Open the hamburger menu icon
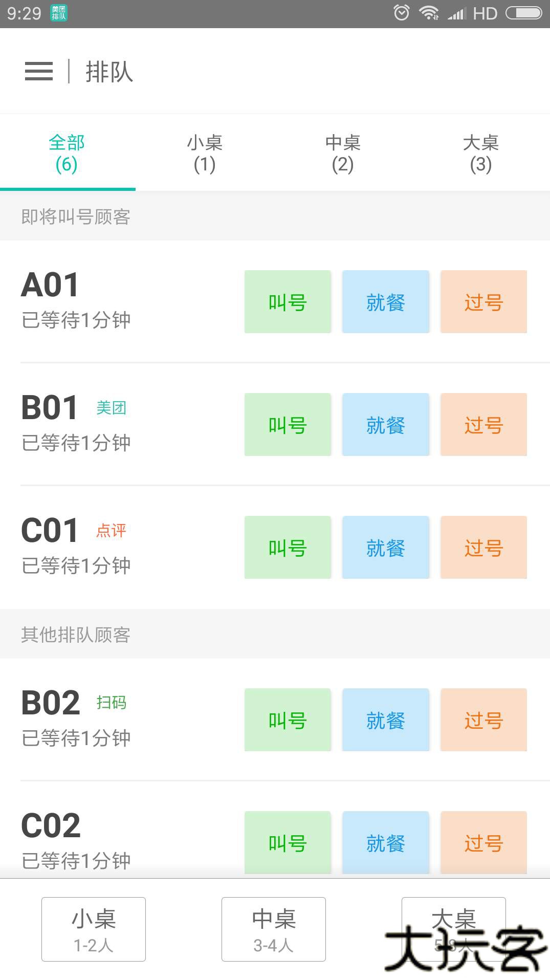The height and width of the screenshot is (980, 550). (39, 71)
